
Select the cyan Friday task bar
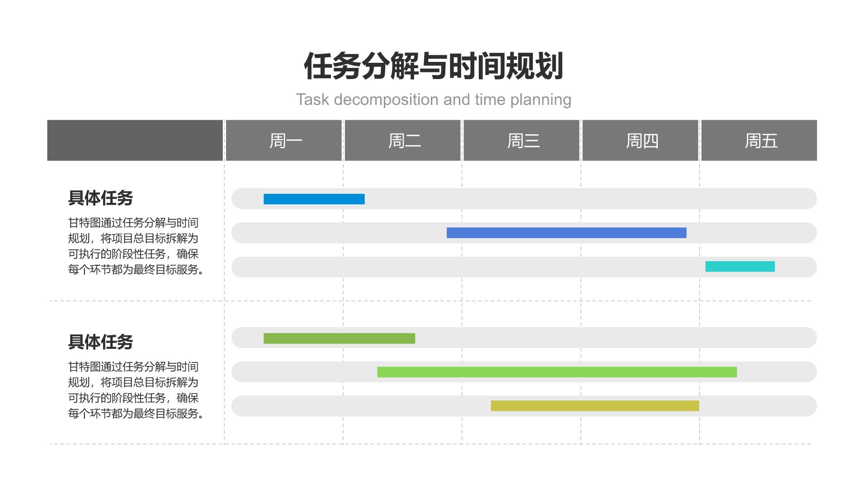[x=740, y=267]
